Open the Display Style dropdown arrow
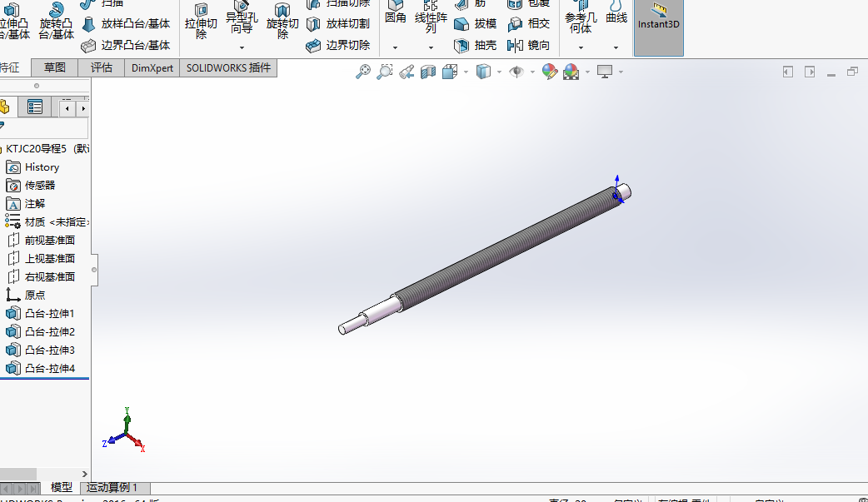Viewport: 868px width, 502px height. [x=499, y=72]
